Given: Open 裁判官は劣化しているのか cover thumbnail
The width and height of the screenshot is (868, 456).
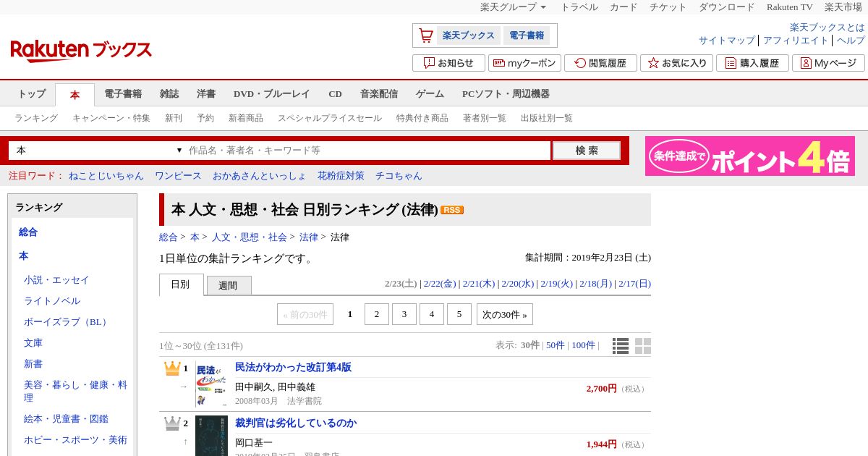Looking at the screenshot, I should pyautogui.click(x=211, y=436).
